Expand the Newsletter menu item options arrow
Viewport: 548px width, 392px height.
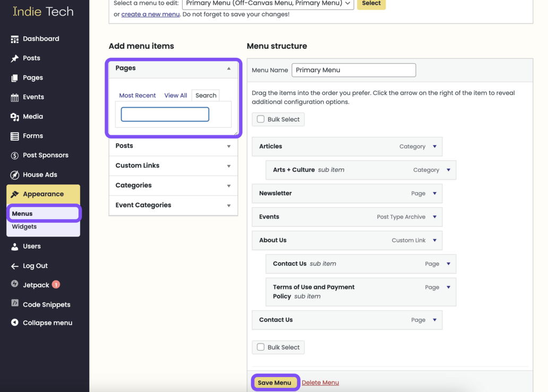435,193
